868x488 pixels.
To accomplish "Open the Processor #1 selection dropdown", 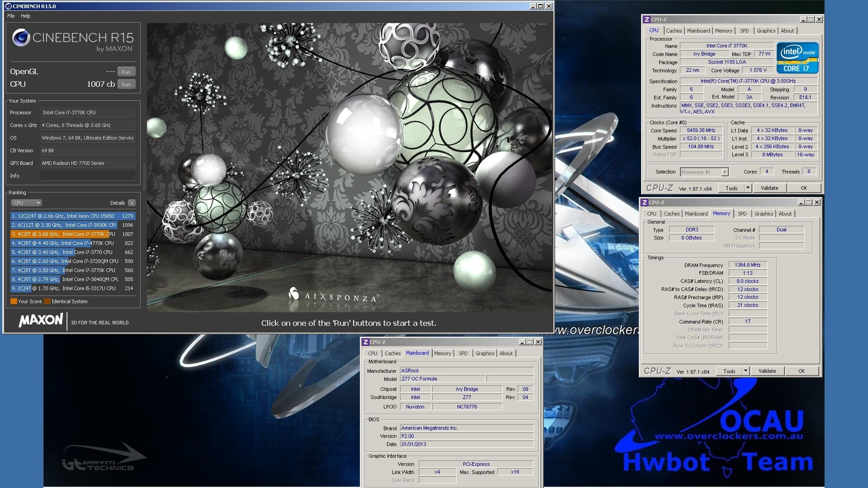I will tap(704, 172).
